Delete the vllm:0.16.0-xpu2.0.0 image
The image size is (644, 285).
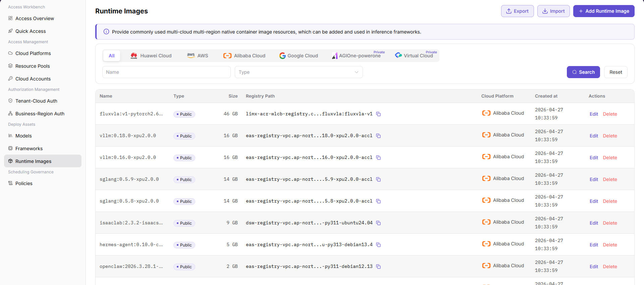610,158
